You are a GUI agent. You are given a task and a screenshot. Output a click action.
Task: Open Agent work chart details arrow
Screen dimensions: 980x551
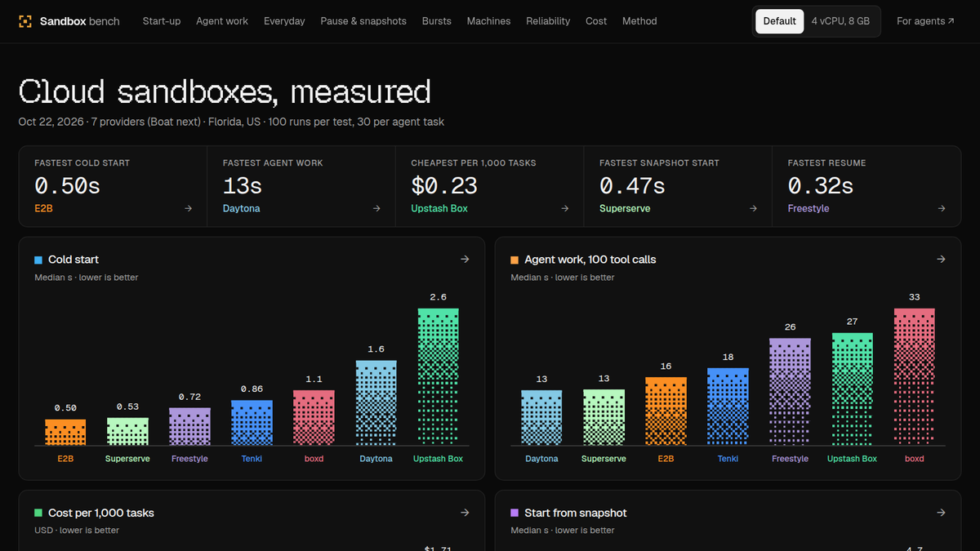point(941,260)
